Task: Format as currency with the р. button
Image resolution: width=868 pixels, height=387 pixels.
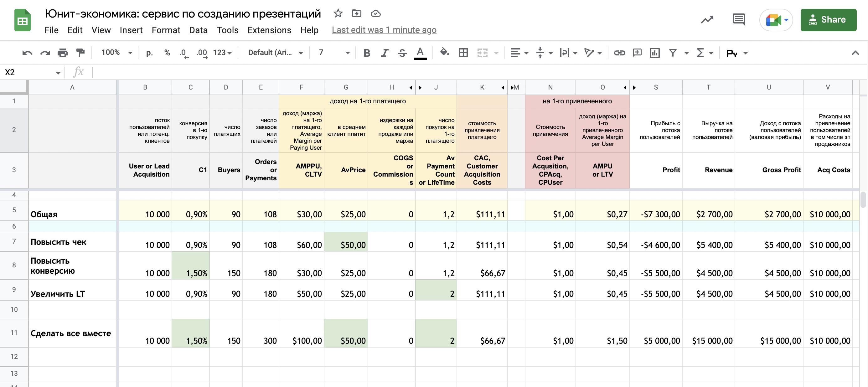Action: pyautogui.click(x=149, y=53)
